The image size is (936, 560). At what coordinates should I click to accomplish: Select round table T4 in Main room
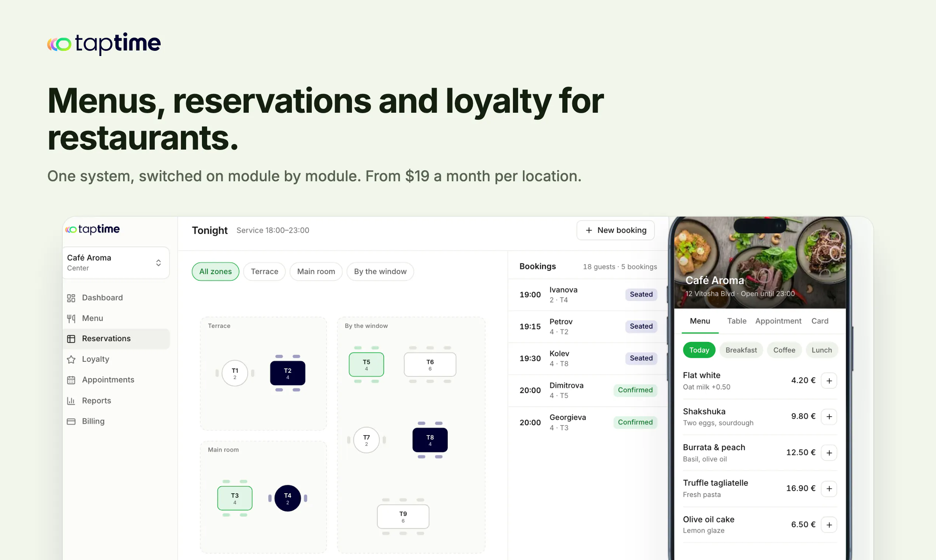point(287,498)
